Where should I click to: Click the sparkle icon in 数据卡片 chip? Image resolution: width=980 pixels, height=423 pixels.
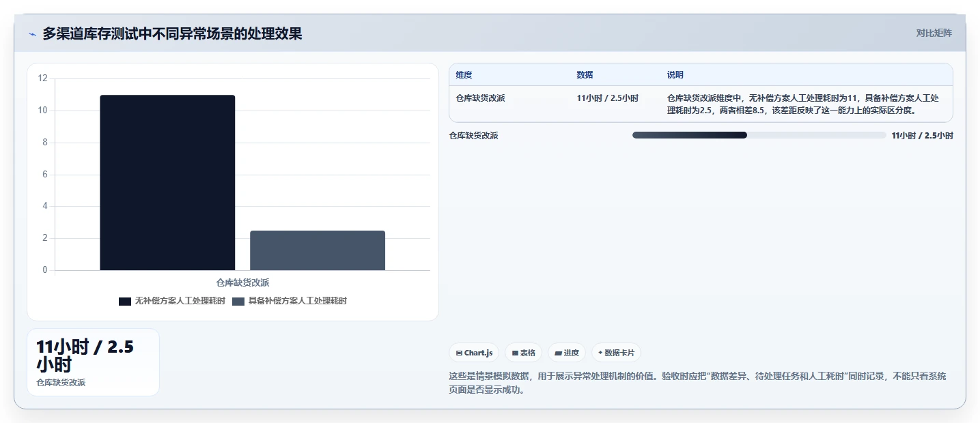tap(600, 353)
